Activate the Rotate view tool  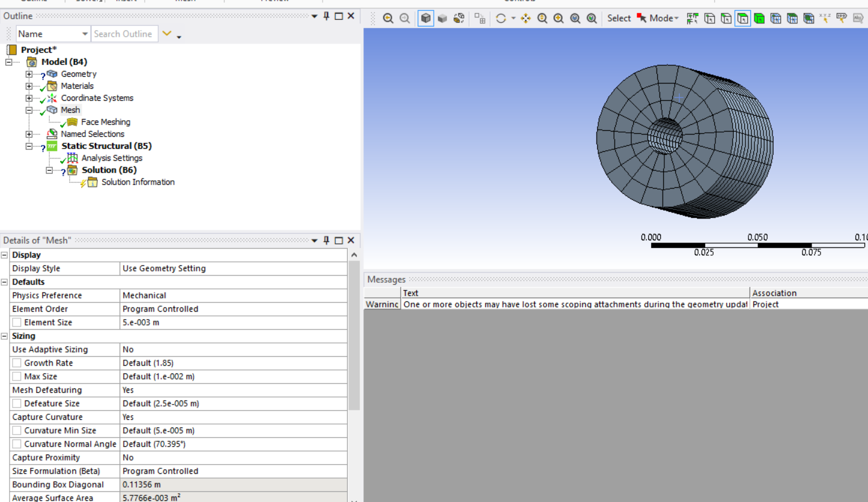pos(500,18)
